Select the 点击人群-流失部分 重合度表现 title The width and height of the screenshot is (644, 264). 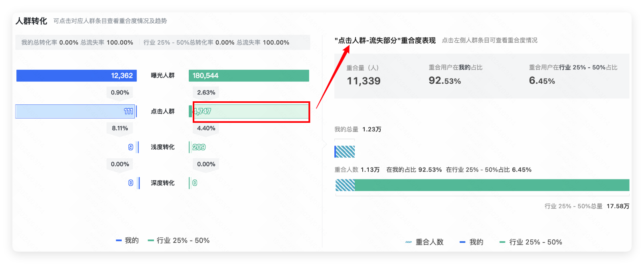pos(384,40)
